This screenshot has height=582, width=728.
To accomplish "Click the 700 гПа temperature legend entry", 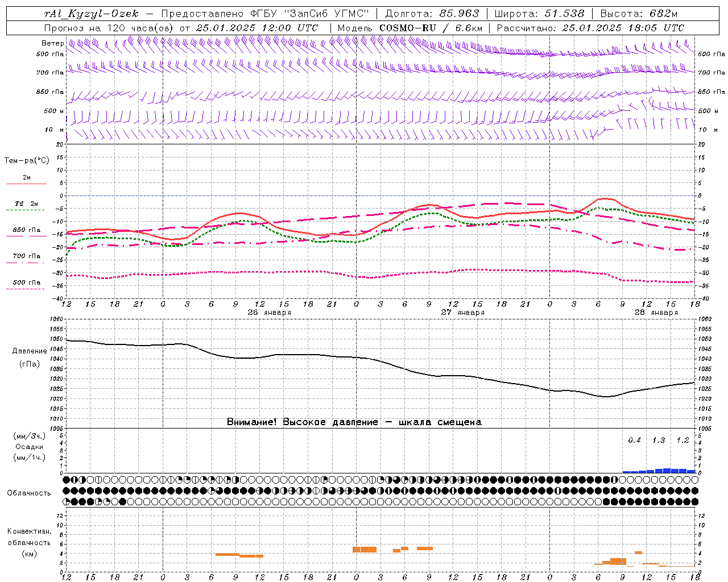I will click(x=27, y=256).
